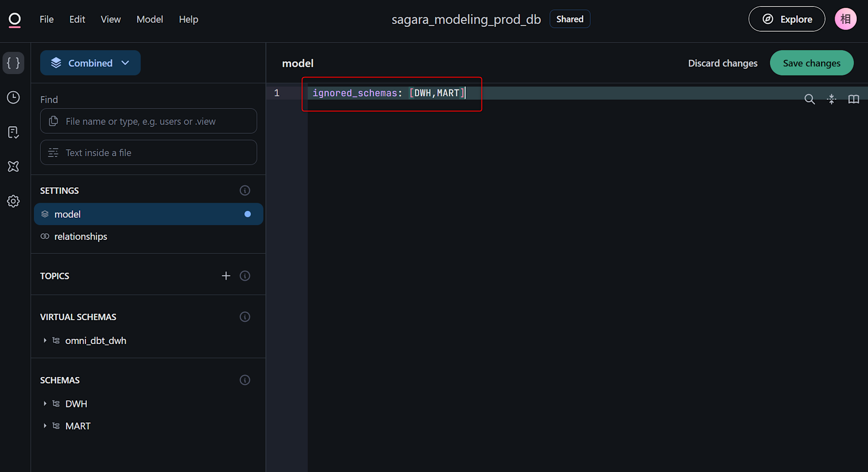The width and height of the screenshot is (868, 472).
Task: Select the relationships settings file
Action: click(81, 237)
